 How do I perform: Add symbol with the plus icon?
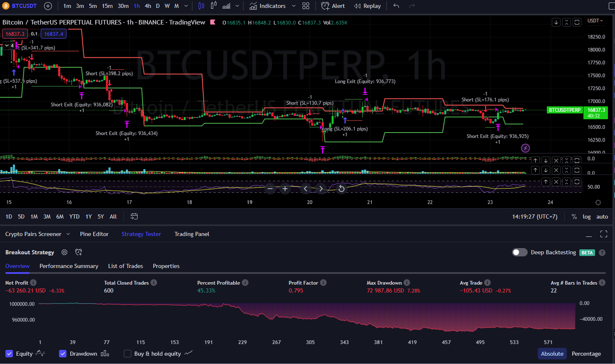click(48, 6)
